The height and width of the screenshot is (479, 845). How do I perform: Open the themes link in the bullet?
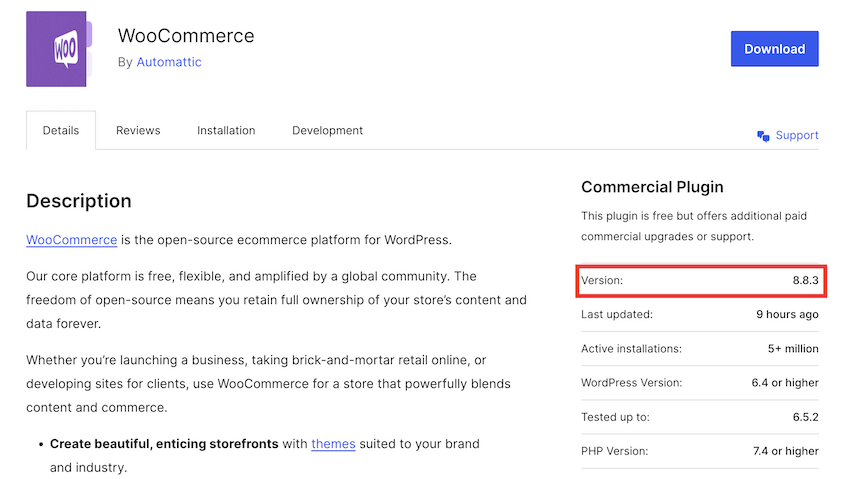point(333,444)
